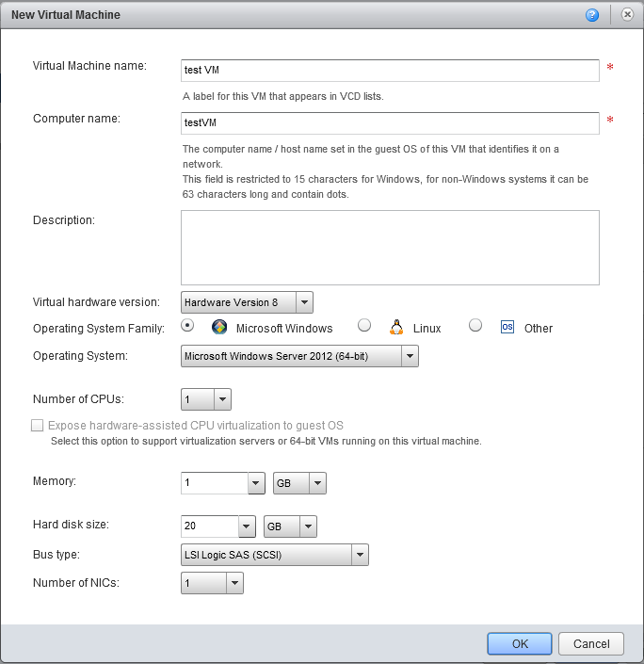Click the Memory value text box
644x664 pixels.
(x=215, y=483)
